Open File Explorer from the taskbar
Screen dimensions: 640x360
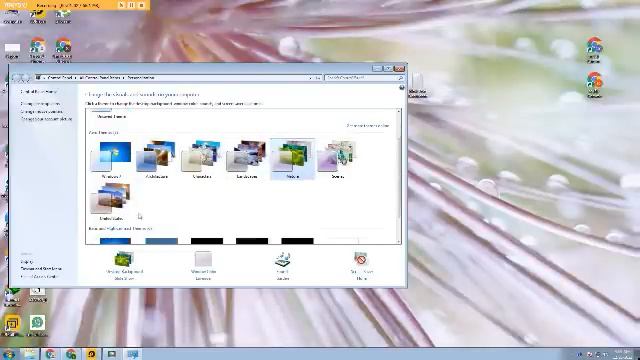[x=30, y=354]
